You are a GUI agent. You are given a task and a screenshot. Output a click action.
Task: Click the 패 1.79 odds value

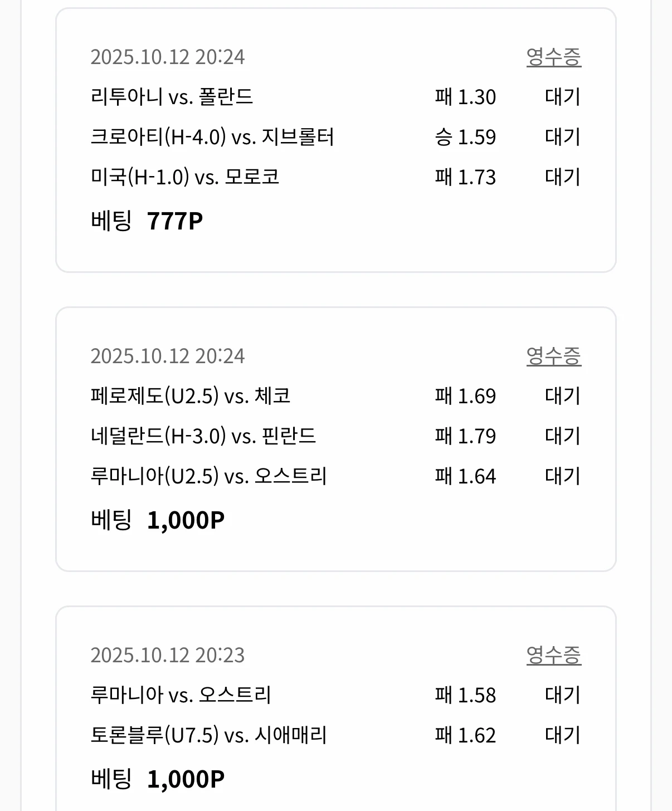(465, 436)
